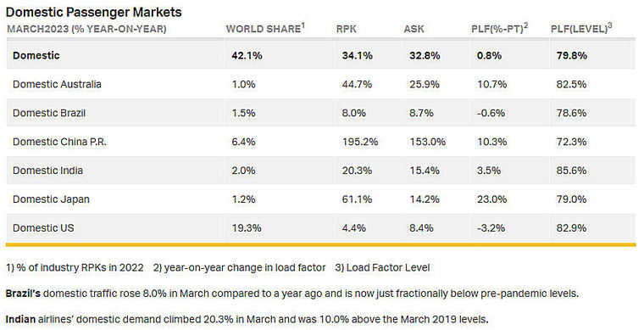Select the PLF(%-PT) column header

[x=499, y=29]
